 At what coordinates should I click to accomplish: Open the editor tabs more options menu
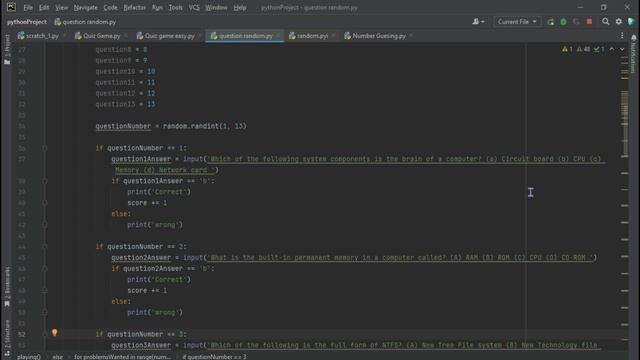[x=622, y=36]
